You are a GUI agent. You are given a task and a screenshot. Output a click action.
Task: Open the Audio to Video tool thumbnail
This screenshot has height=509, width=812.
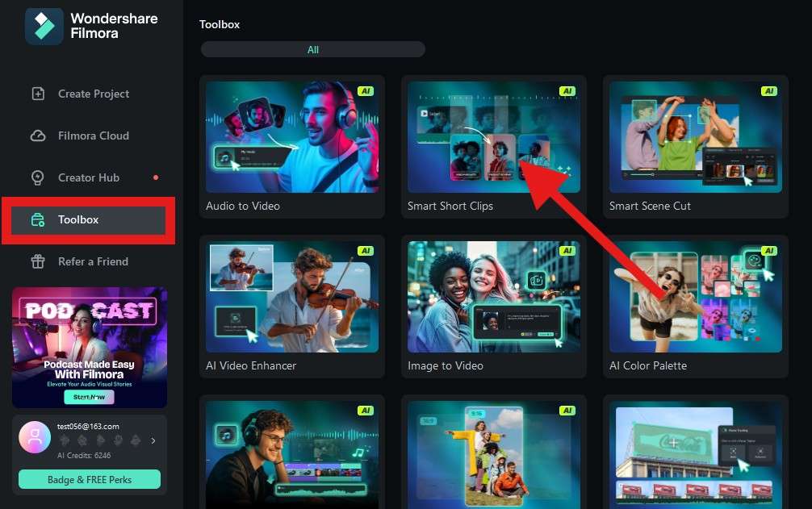coord(292,137)
